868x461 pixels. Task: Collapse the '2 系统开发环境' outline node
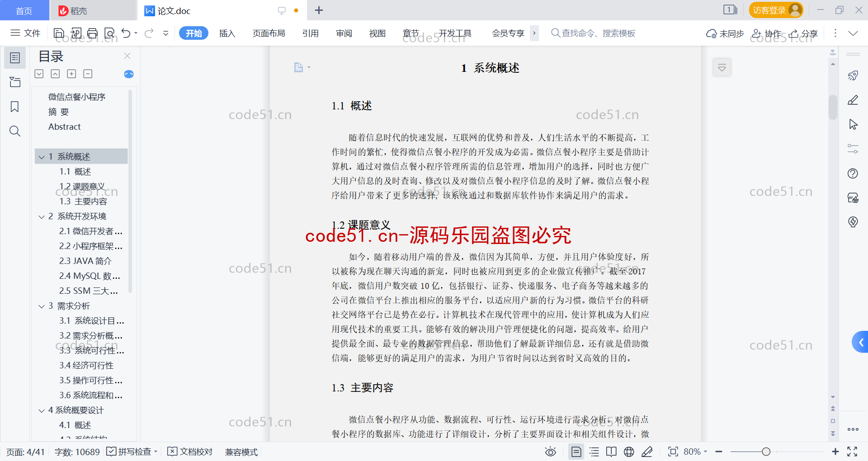[x=42, y=216]
